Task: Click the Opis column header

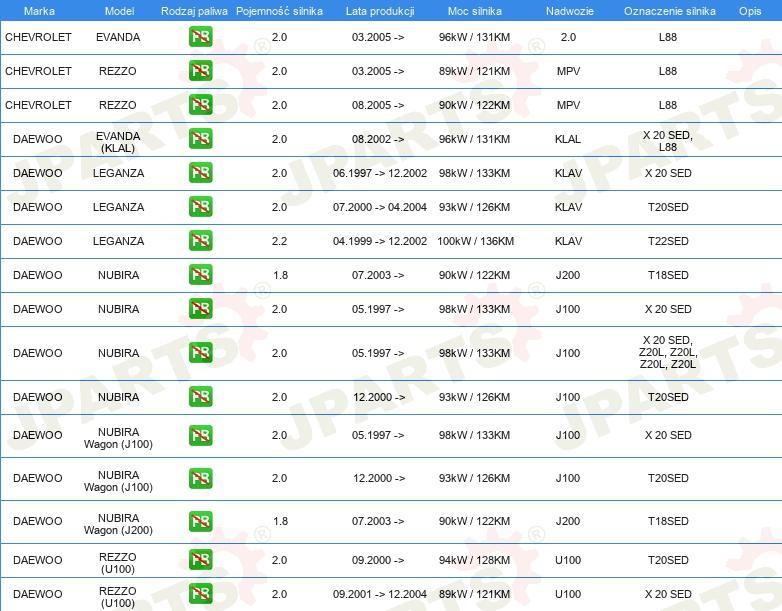Action: (x=750, y=11)
